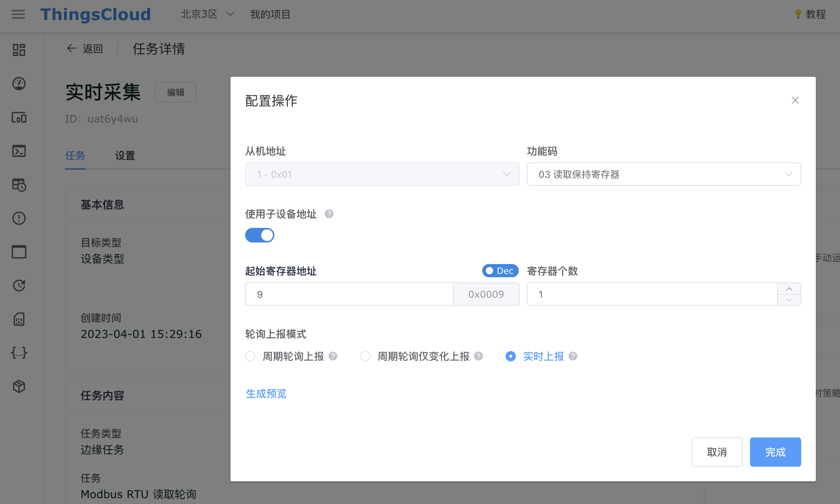
Task: Click the 起始寄存器地址 input field
Action: tap(349, 294)
